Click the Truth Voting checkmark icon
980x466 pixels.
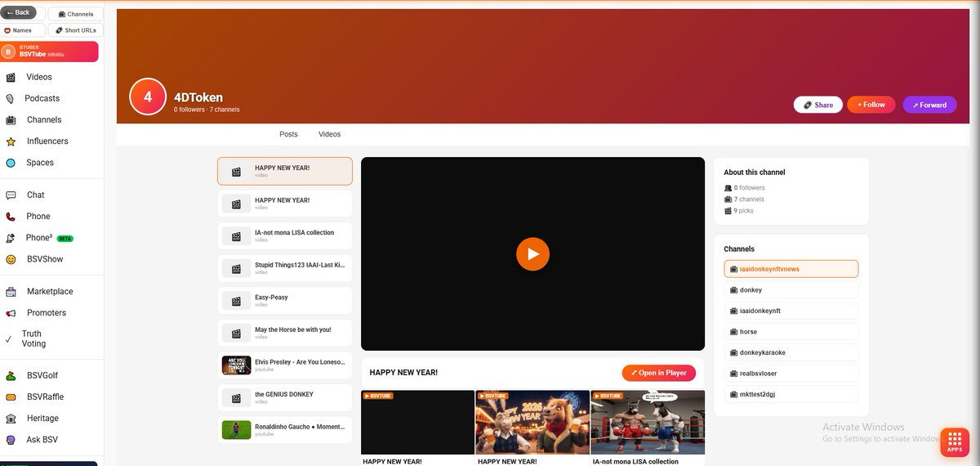[x=8, y=338]
